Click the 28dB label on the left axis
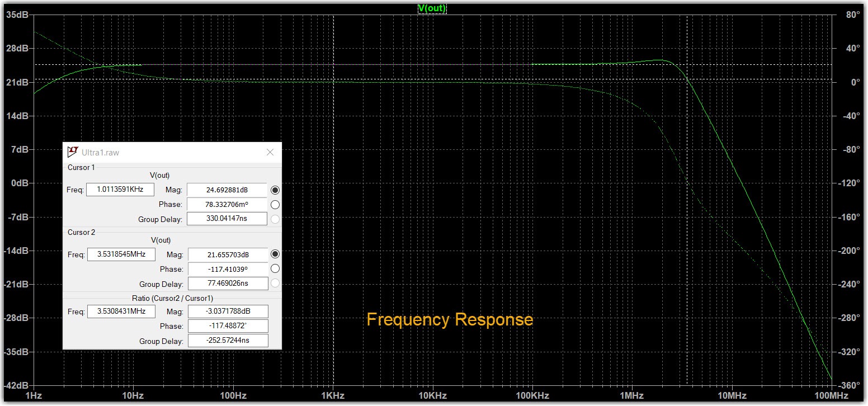Image resolution: width=868 pixels, height=406 pixels. coord(17,49)
